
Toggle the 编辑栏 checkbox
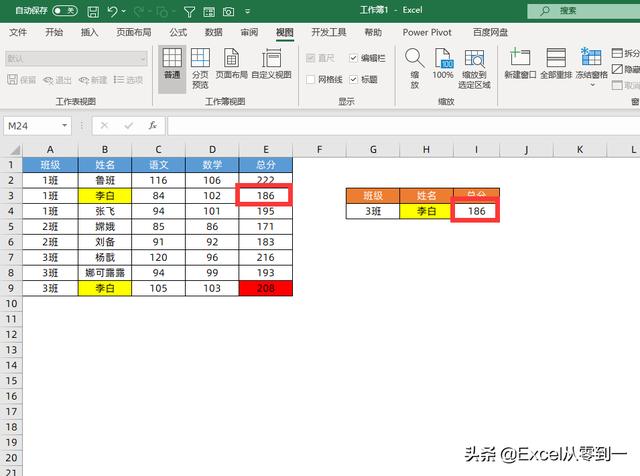[353, 58]
